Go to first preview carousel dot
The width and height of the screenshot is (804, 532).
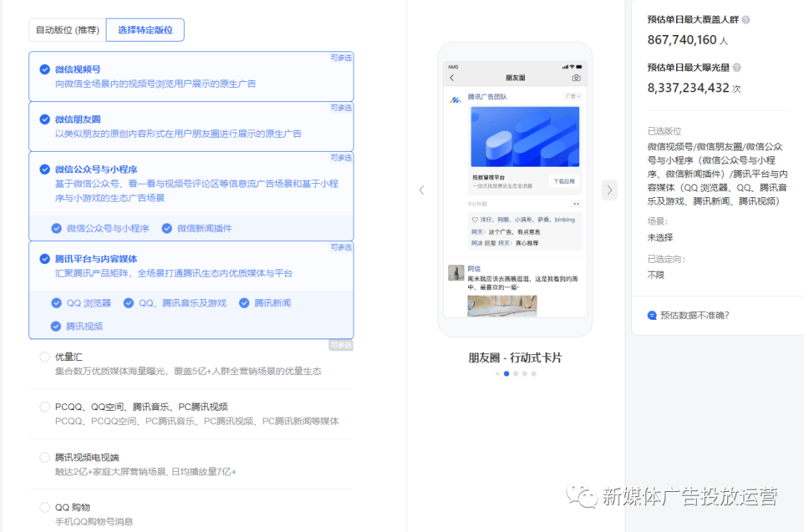(x=497, y=374)
